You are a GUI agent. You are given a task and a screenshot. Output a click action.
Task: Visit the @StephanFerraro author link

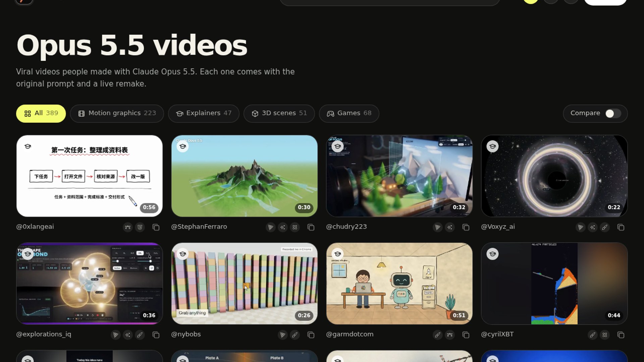coord(199,227)
